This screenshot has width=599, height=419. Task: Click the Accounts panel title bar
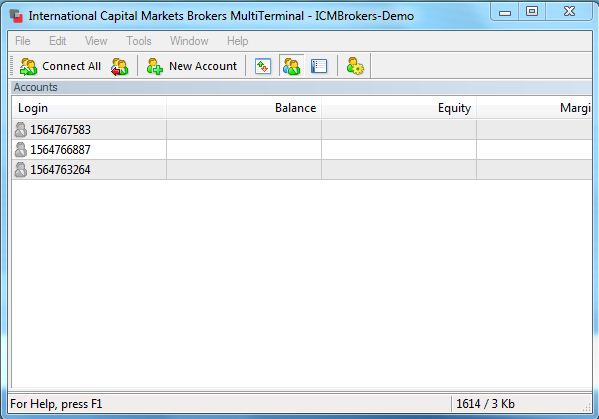301,87
